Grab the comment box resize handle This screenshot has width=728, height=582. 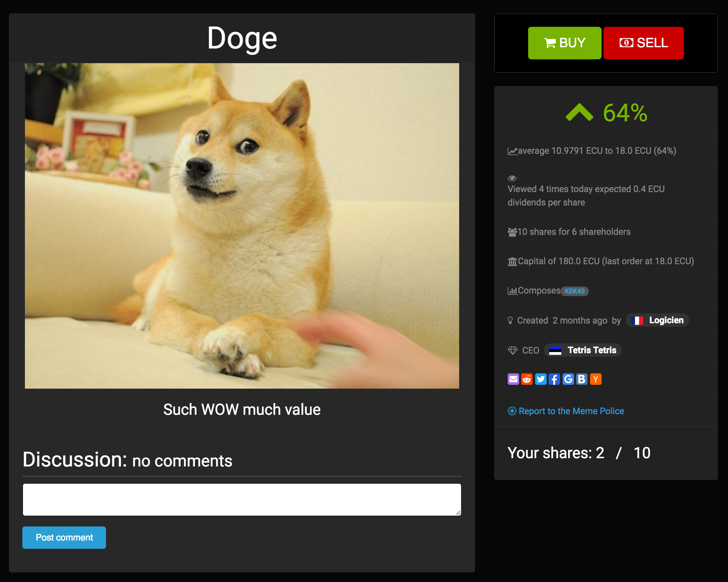click(x=458, y=513)
